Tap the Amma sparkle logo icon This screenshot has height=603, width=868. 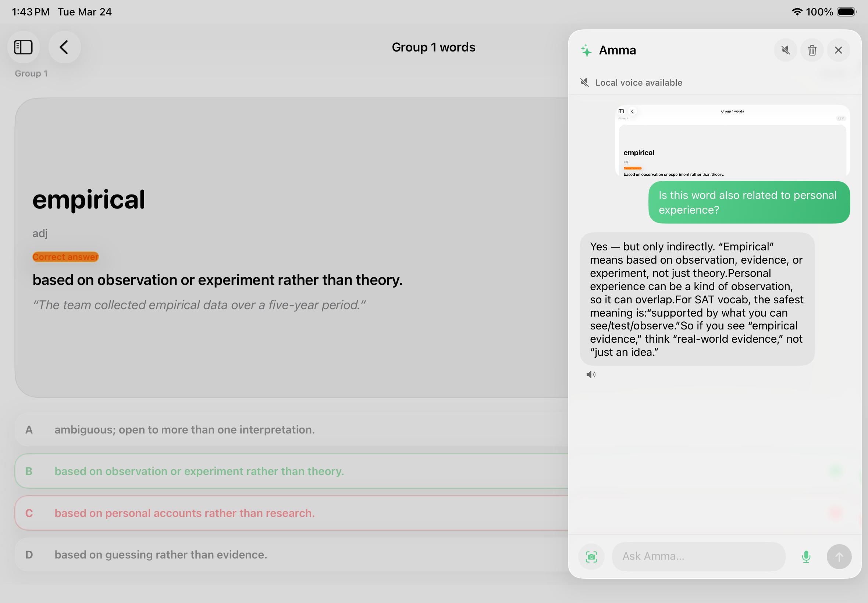586,50
